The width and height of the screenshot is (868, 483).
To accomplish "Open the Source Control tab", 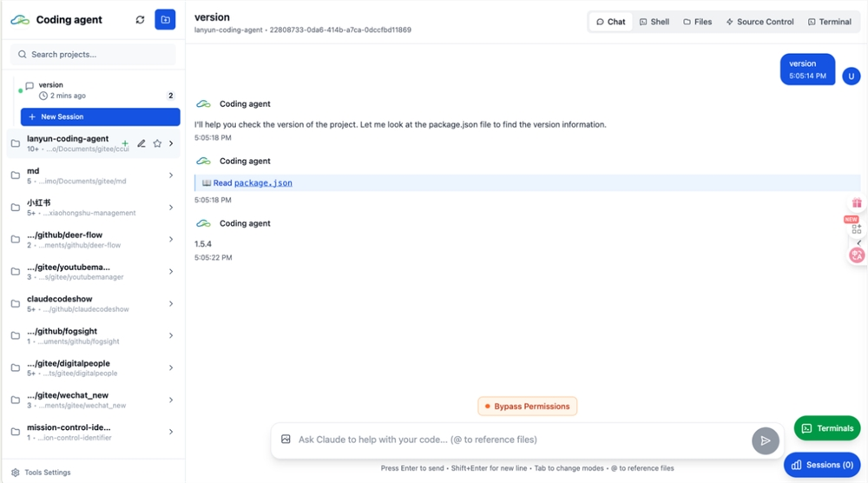I will click(x=759, y=22).
